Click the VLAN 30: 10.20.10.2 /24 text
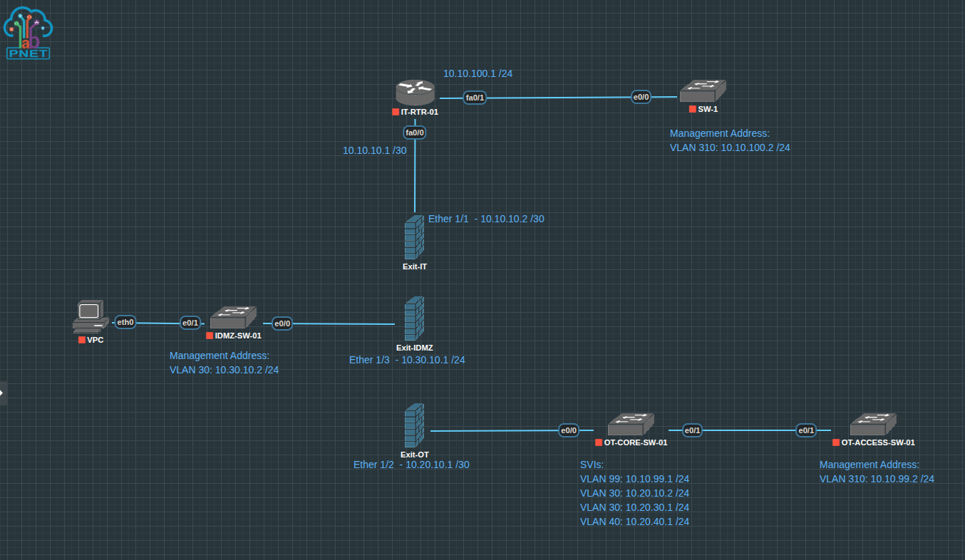 [635, 493]
